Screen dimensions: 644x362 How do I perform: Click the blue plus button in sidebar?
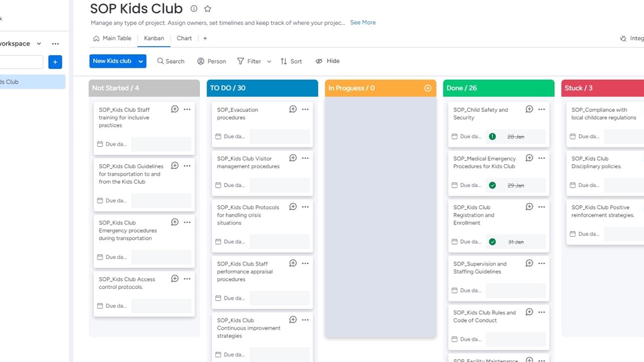(56, 62)
